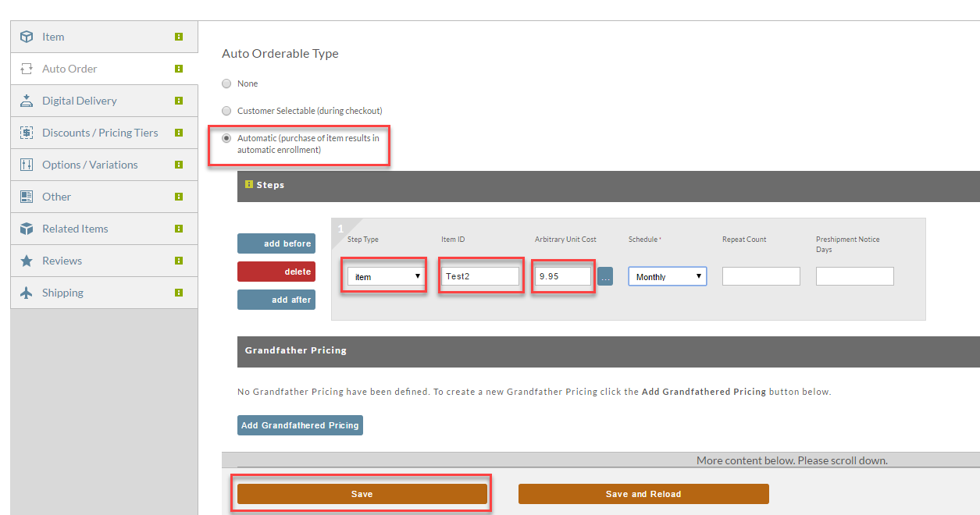The width and height of the screenshot is (980, 515).
Task: Click the Item tab box icon
Action: click(x=27, y=37)
